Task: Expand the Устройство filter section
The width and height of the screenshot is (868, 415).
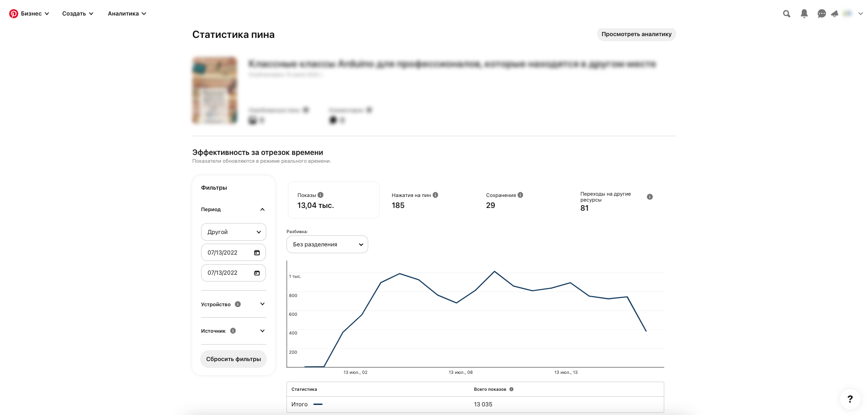Action: point(262,304)
